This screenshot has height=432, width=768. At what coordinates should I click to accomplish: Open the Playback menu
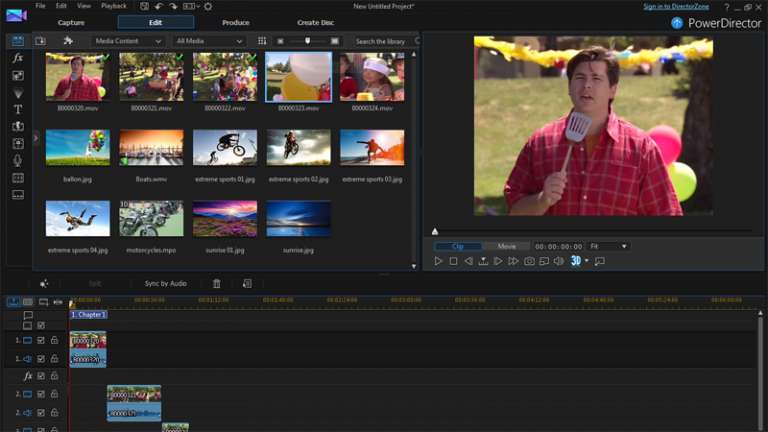(114, 6)
